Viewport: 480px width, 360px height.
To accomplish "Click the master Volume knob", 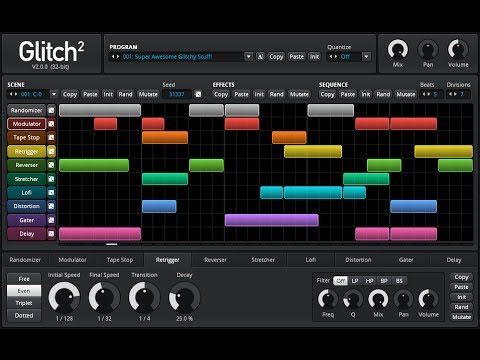I will (458, 49).
